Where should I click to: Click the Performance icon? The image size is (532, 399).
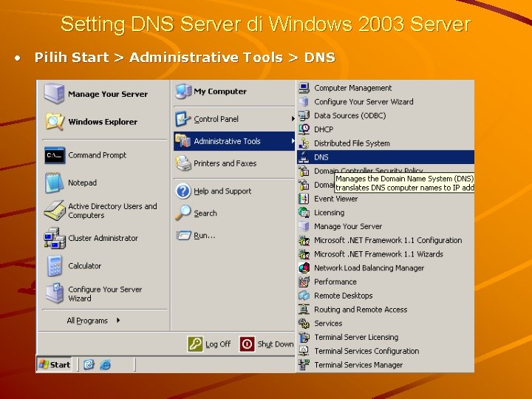pos(304,282)
